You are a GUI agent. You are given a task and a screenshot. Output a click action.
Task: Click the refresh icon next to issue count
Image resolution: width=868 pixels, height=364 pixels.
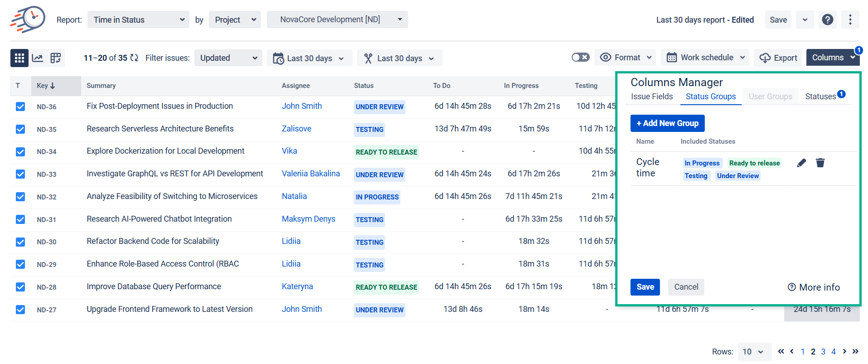(134, 58)
